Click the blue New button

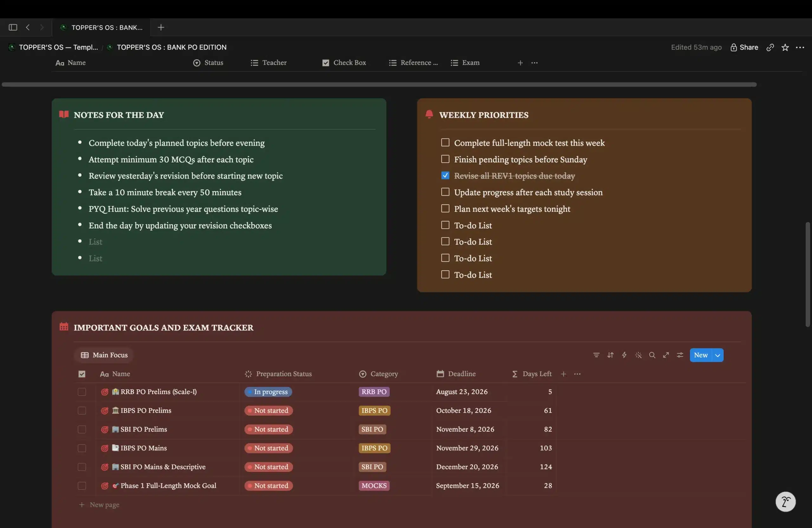pos(701,355)
